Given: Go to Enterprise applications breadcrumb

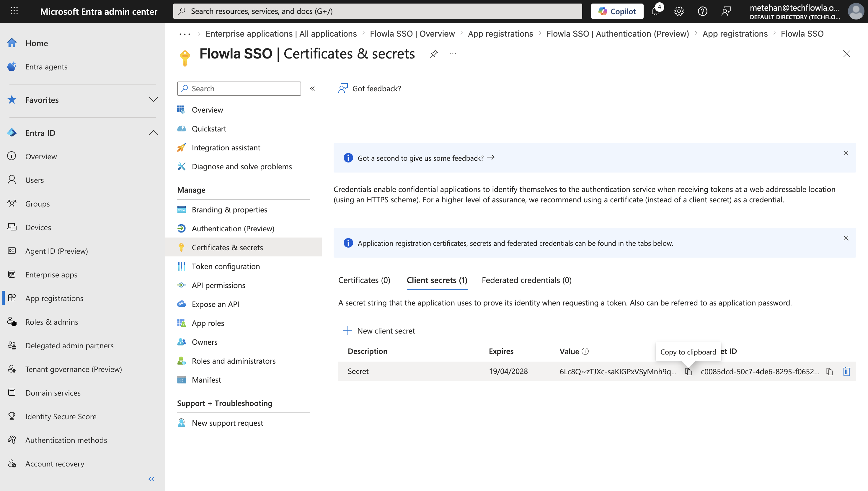Looking at the screenshot, I should click(281, 34).
